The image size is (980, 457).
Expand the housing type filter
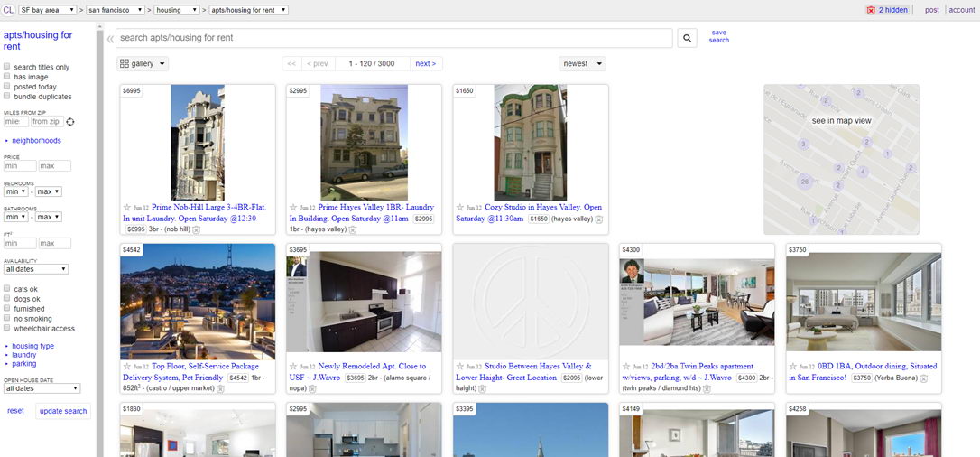coord(33,346)
